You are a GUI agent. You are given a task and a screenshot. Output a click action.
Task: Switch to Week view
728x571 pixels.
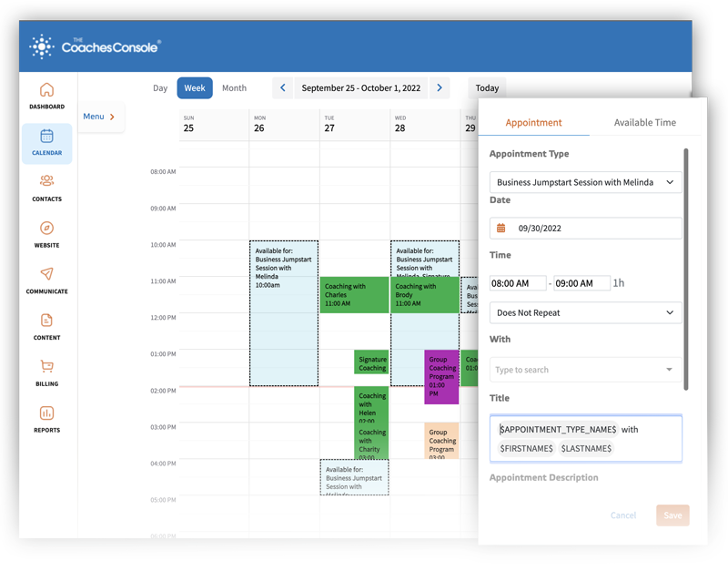[195, 87]
